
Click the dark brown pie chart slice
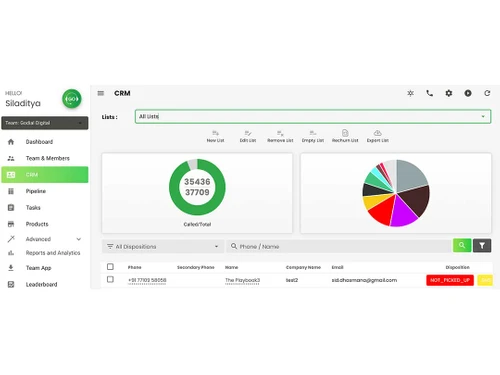[416, 200]
